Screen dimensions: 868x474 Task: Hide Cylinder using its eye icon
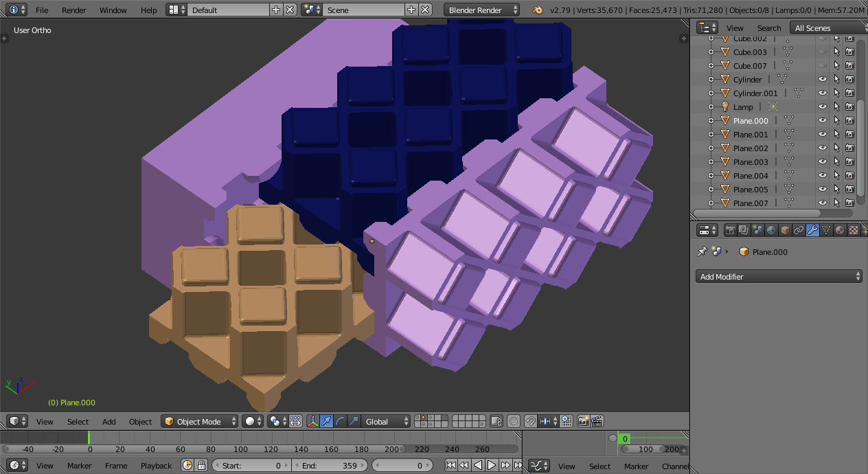coord(823,79)
